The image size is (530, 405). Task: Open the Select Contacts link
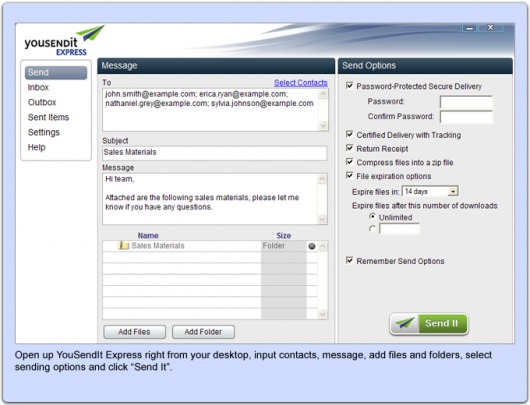[x=300, y=82]
